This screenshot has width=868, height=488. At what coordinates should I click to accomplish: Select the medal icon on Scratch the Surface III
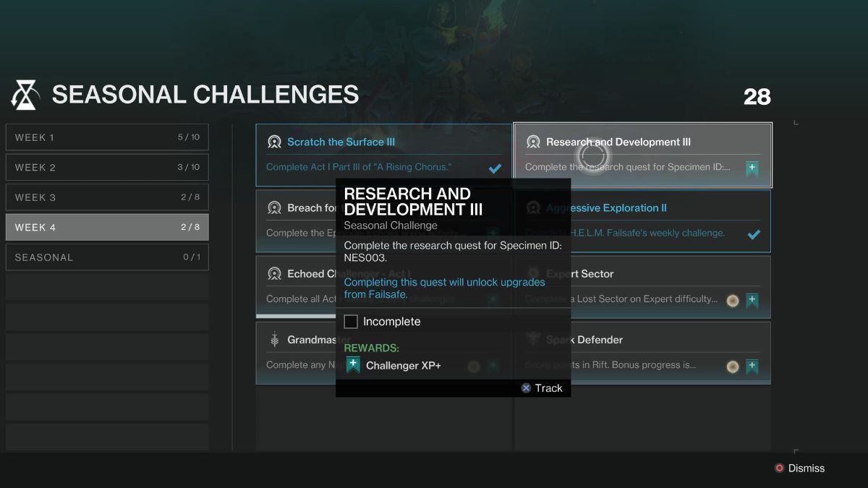(275, 142)
